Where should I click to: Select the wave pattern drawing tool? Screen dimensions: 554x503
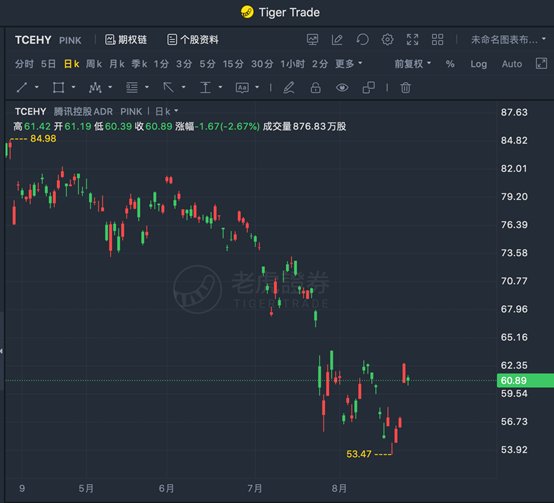[x=95, y=87]
